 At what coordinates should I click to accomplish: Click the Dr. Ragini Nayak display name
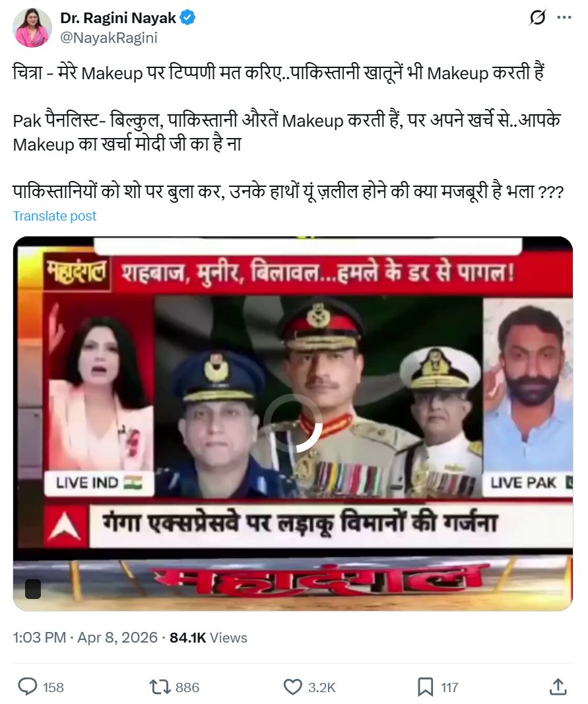(x=118, y=18)
